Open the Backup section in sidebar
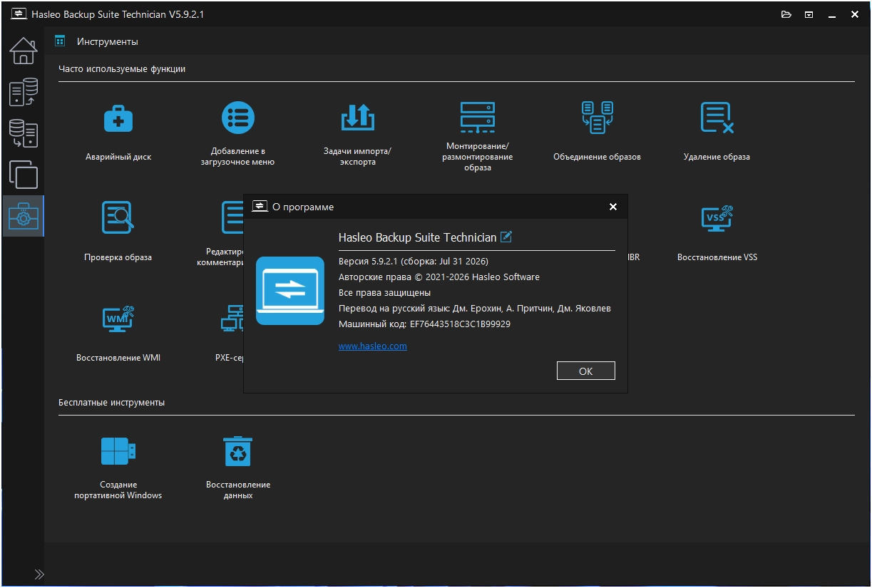The height and width of the screenshot is (588, 872). 24,93
